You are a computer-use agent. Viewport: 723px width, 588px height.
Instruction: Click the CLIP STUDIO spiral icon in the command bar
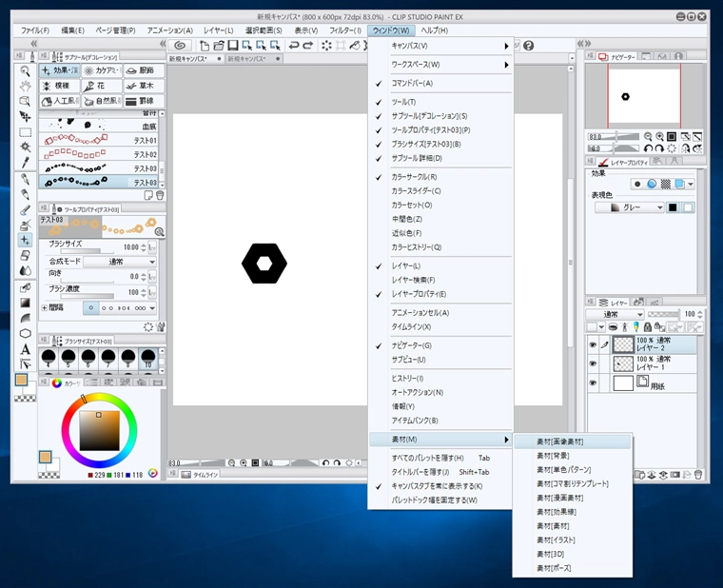click(x=180, y=46)
